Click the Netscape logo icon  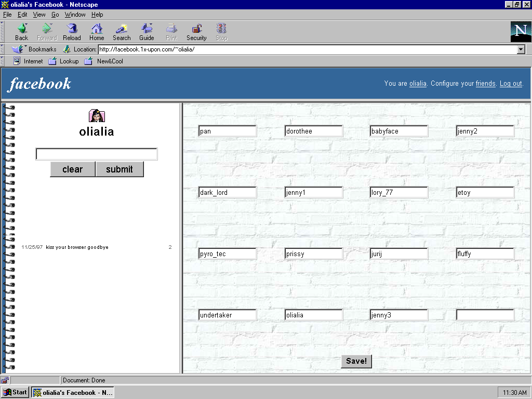click(521, 32)
